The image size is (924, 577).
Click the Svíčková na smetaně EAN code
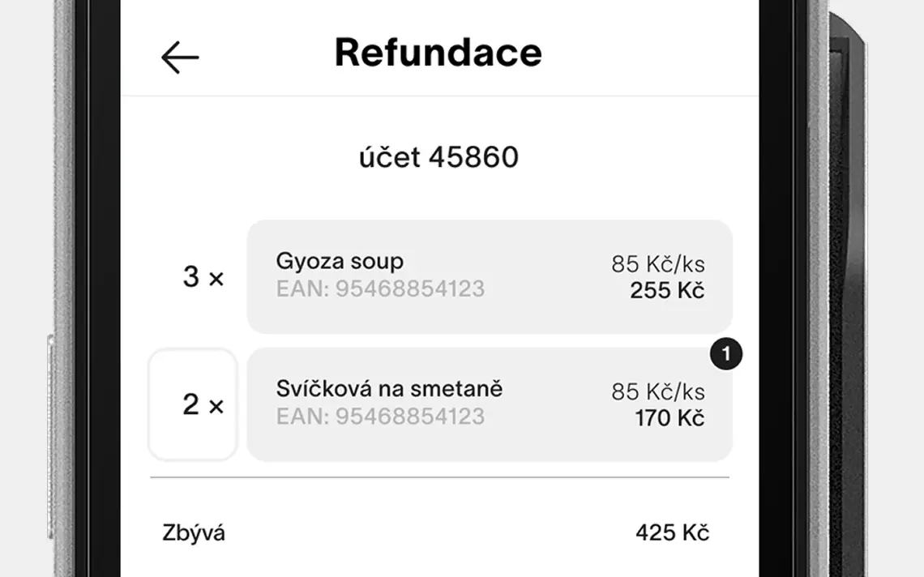[x=380, y=417]
